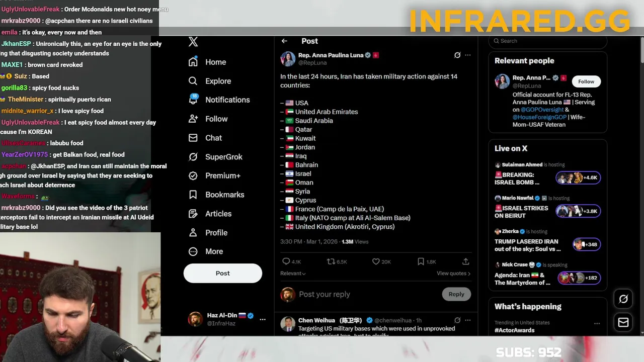Open floating Grok button at bottom right
644x362 pixels.
(x=623, y=299)
